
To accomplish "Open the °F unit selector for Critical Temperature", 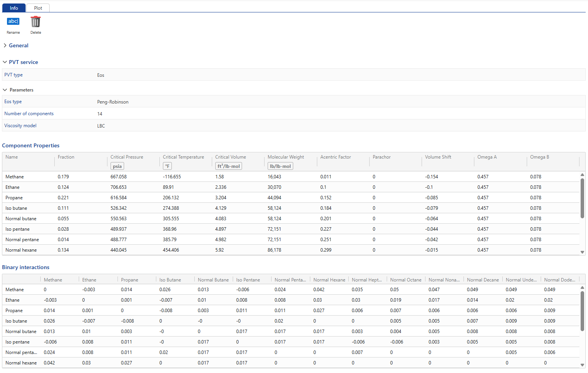I will click(167, 166).
